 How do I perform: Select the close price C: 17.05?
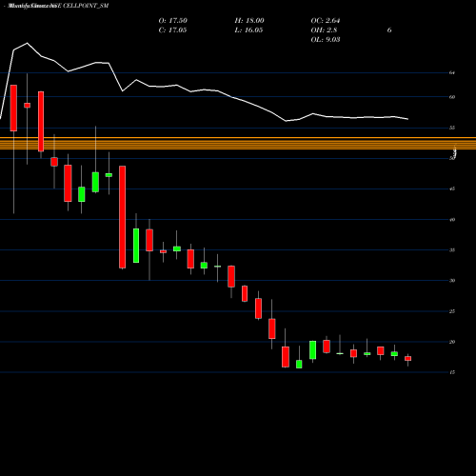point(172,30)
